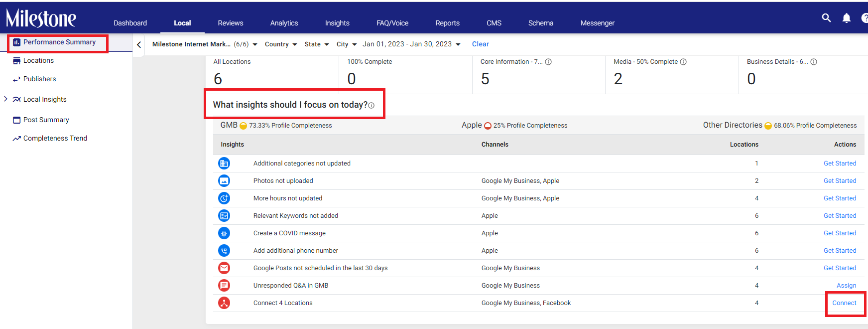Open Publishers in the sidebar
868x329 pixels.
pyautogui.click(x=39, y=79)
